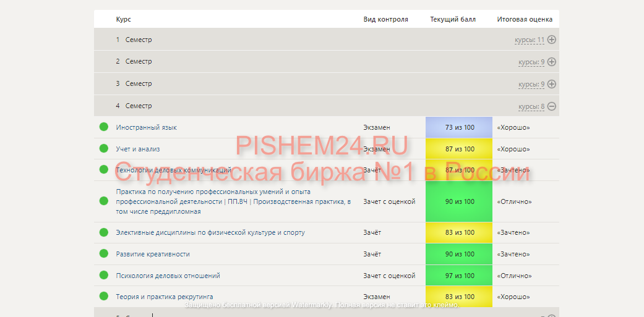Click the 'курсы: 11' link in semester 1
Screen dimensions: 644x317
pos(529,40)
